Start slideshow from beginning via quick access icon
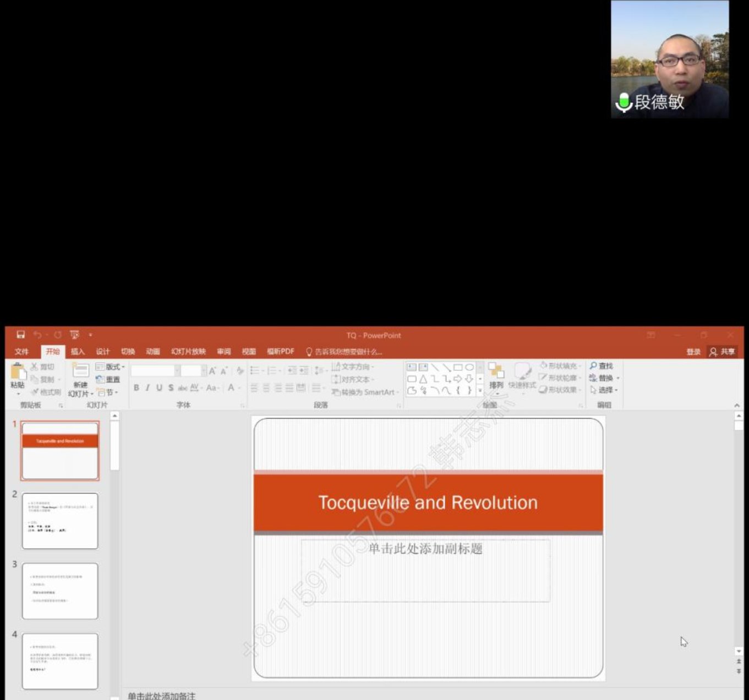The image size is (749, 700). (x=74, y=335)
